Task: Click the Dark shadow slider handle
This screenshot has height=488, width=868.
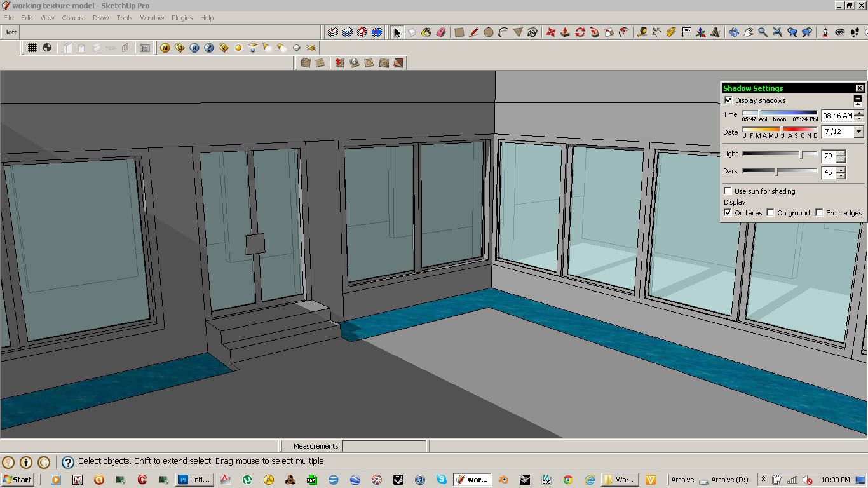Action: [x=776, y=172]
